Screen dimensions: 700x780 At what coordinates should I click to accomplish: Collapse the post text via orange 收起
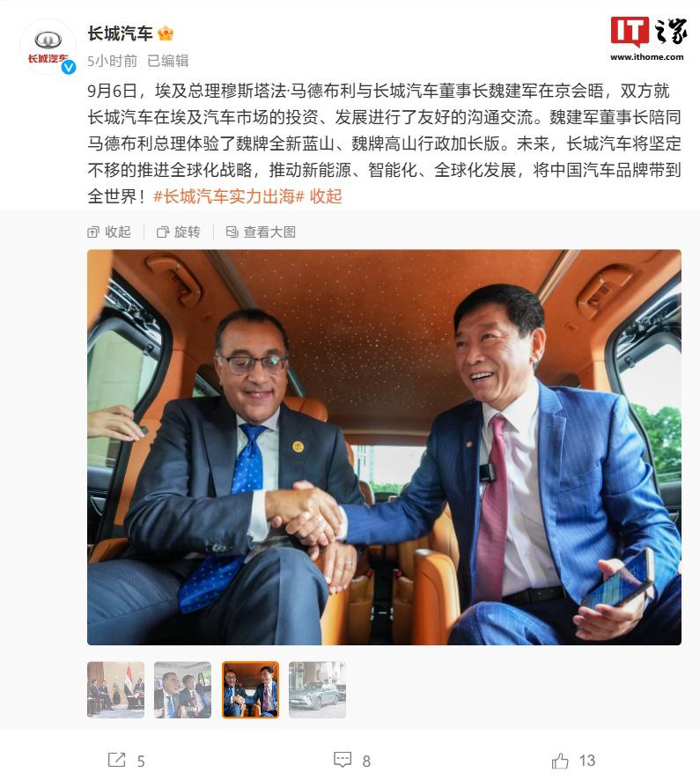coord(326,196)
